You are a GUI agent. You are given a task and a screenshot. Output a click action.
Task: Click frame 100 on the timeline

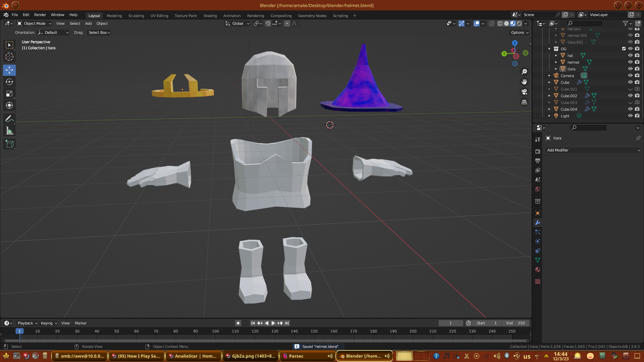[215, 331]
